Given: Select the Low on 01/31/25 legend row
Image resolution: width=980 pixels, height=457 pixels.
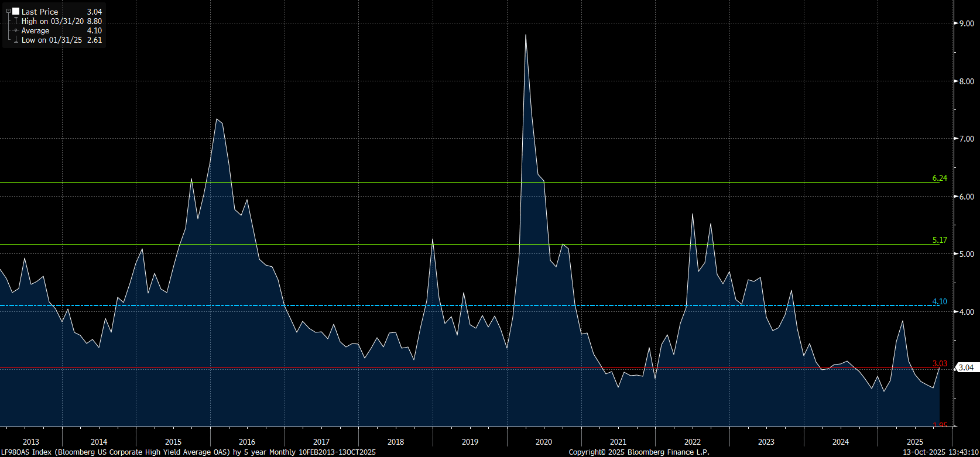Looking at the screenshot, I should (59, 40).
